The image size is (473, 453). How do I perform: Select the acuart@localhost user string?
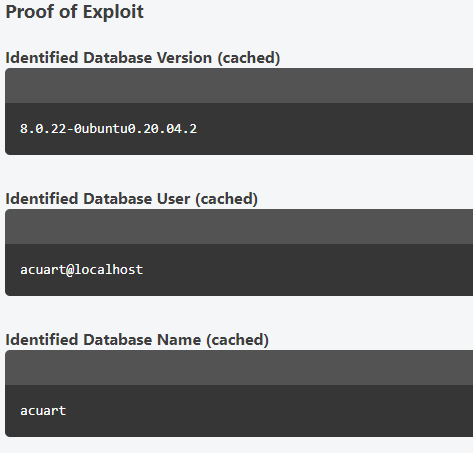[82, 270]
